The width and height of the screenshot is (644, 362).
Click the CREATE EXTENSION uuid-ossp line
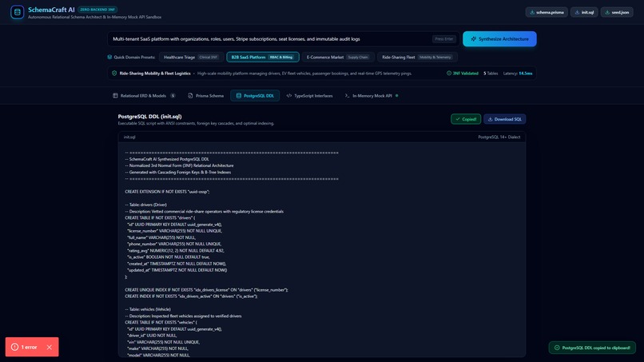point(167,192)
